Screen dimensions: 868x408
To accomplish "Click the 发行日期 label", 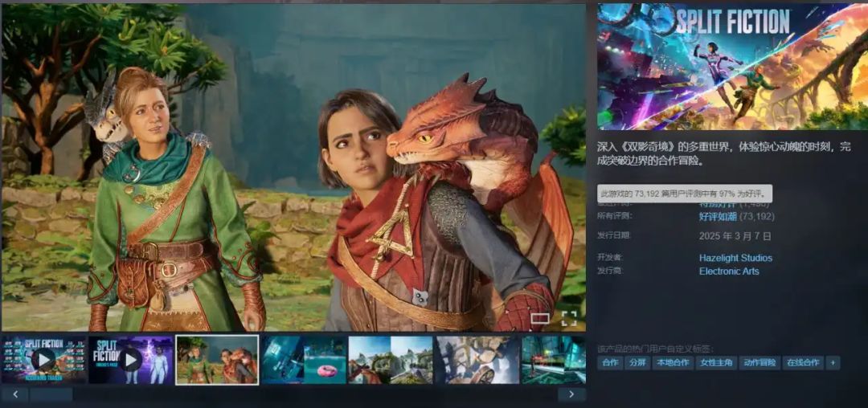I will tap(614, 235).
